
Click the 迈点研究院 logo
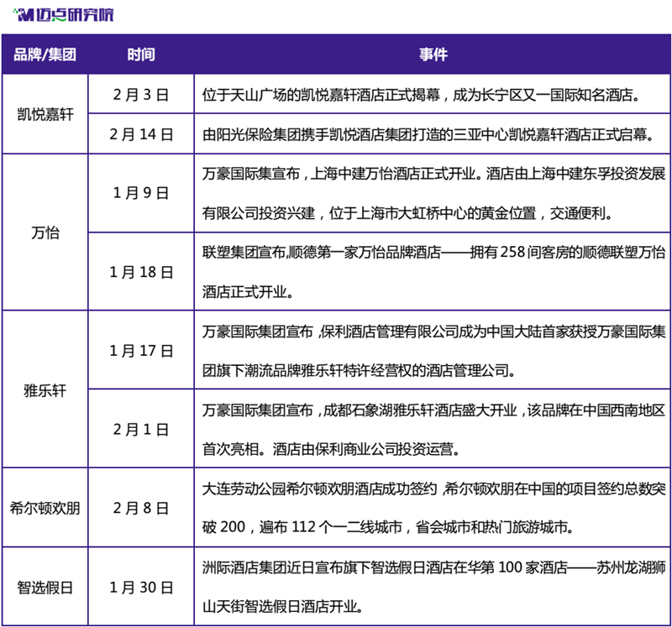pos(64,15)
